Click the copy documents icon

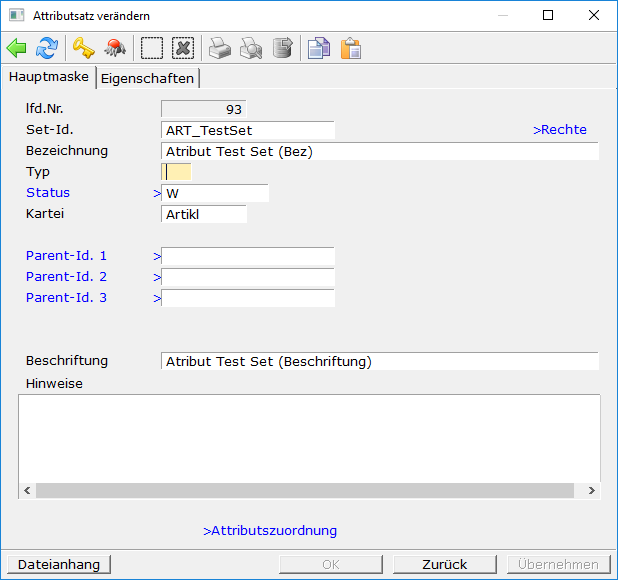pos(318,48)
